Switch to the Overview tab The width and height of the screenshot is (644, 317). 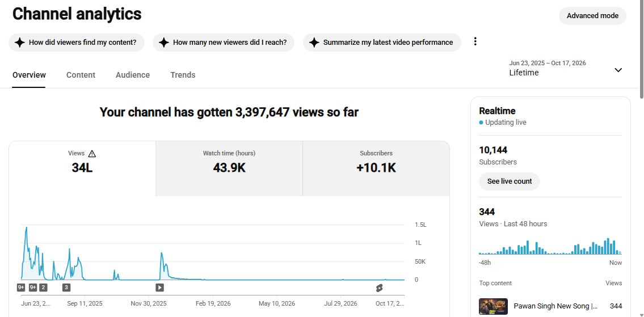click(x=29, y=75)
